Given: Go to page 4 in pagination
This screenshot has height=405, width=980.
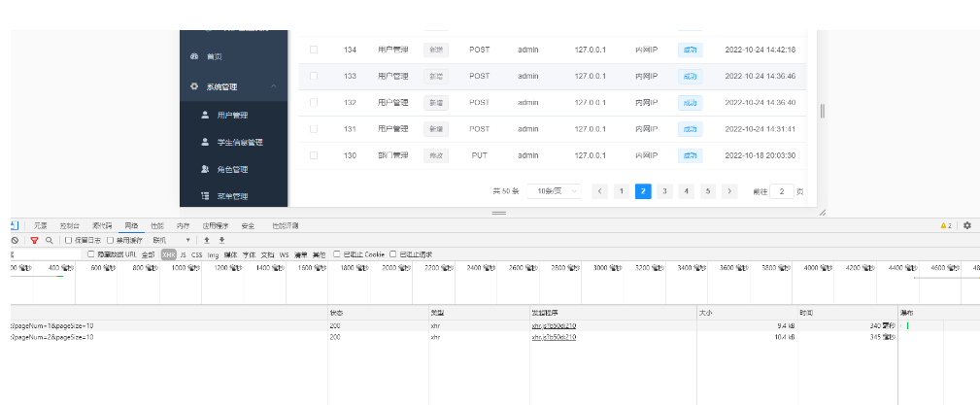Looking at the screenshot, I should click(x=687, y=191).
